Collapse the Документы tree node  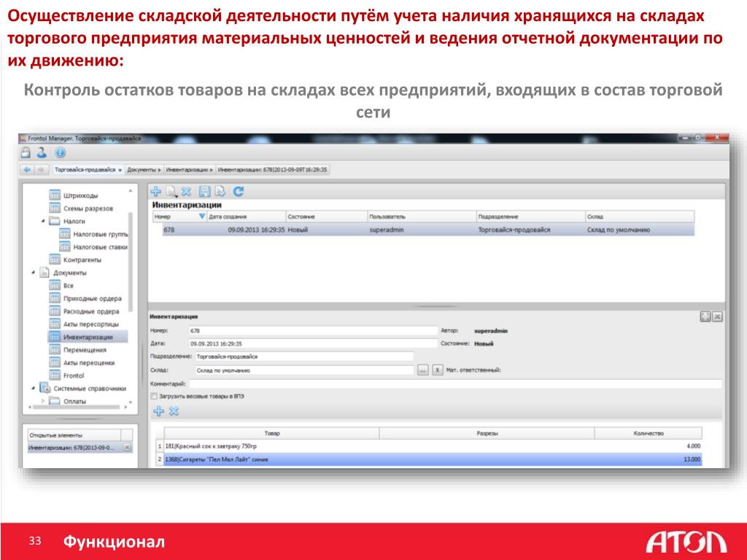(33, 273)
